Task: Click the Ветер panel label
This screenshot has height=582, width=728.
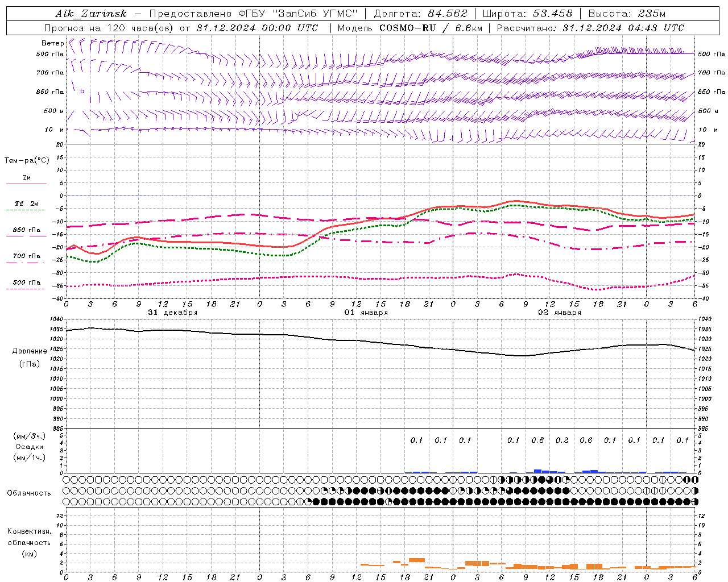Action: 53,43
